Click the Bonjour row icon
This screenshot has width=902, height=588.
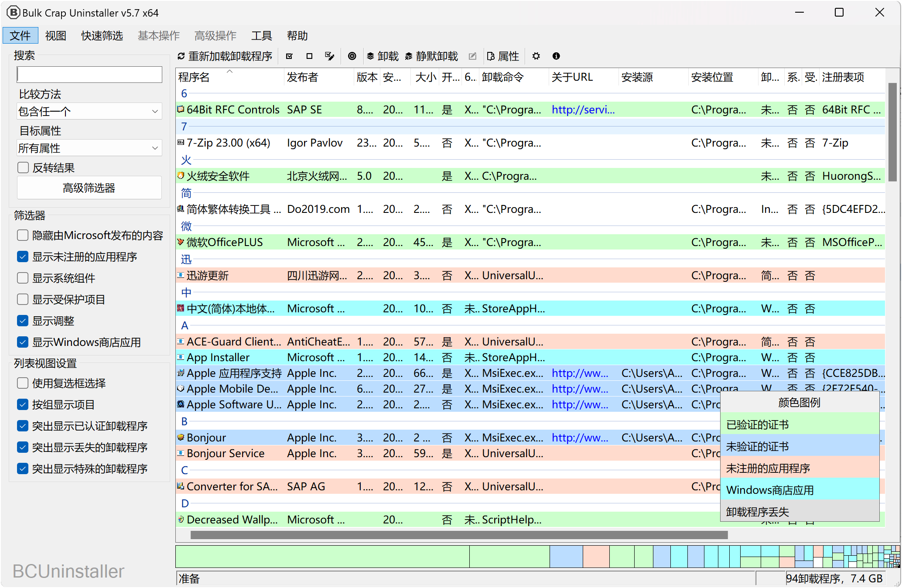pos(181,438)
